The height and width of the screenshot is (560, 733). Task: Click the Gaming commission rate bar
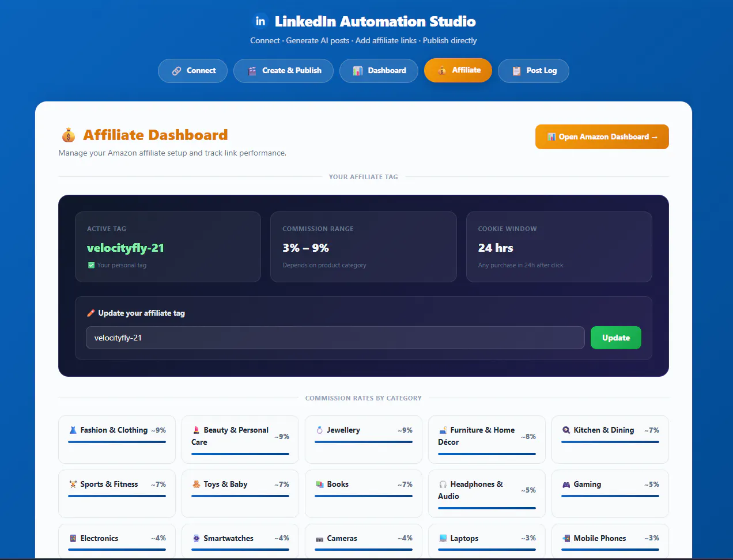tap(610, 496)
